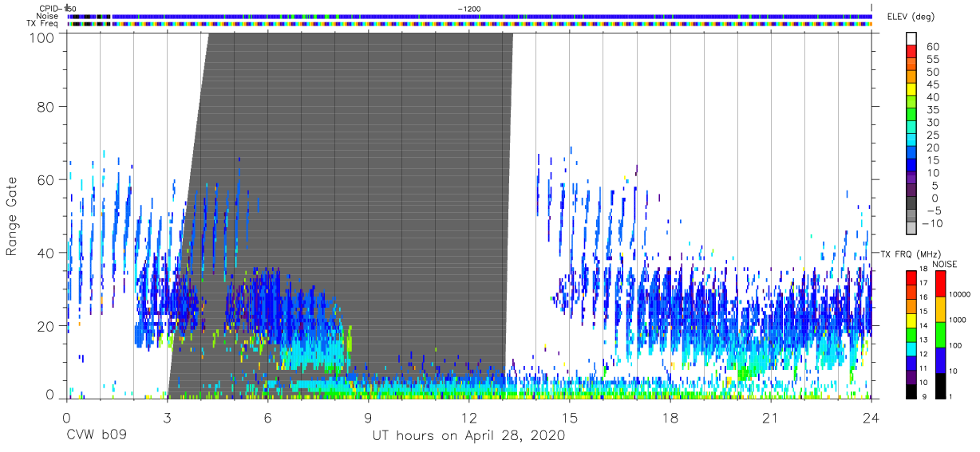Click the -5 label on the ELEV colorbar
The height and width of the screenshot is (452, 980).
(x=933, y=211)
